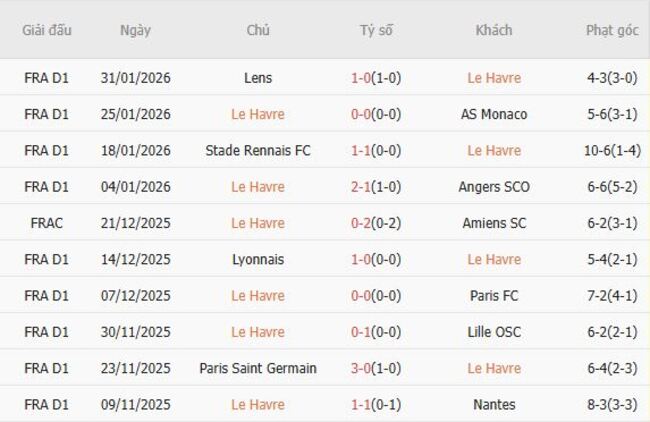Select the FRAC league cell for Amiens match

47,223
